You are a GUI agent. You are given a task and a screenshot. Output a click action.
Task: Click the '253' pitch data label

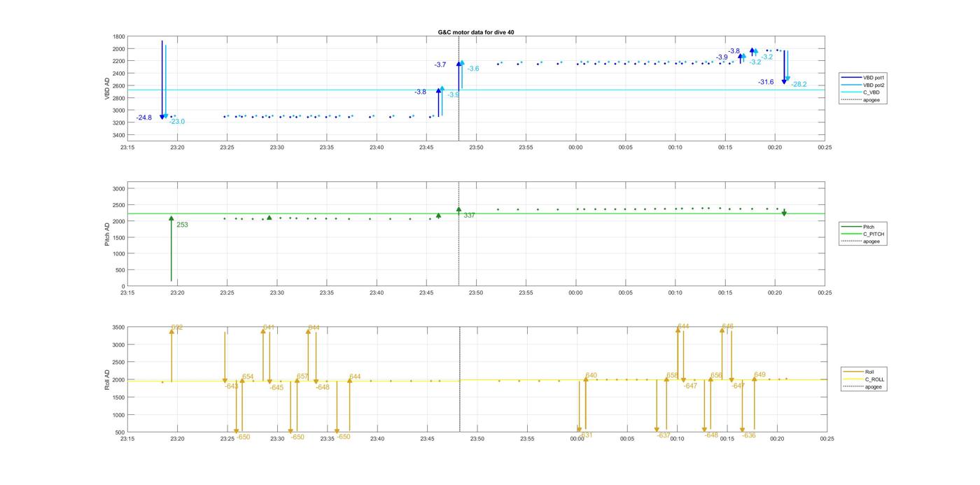pyautogui.click(x=182, y=225)
